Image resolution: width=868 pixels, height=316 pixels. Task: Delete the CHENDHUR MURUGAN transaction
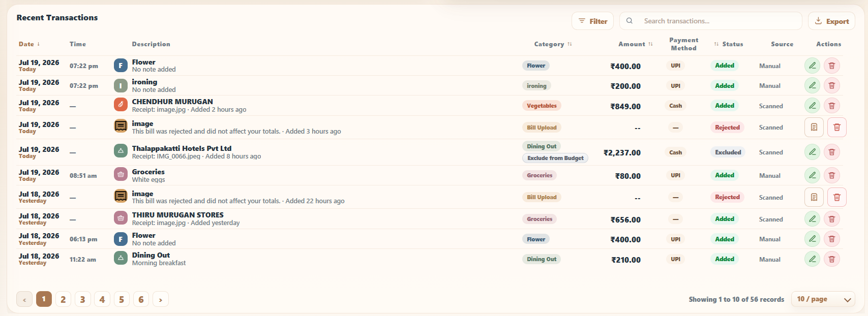click(x=832, y=106)
